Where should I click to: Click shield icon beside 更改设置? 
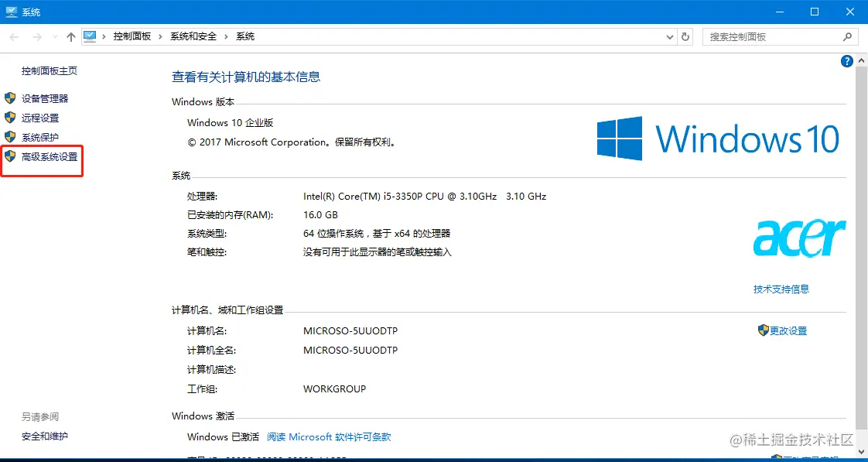click(764, 330)
